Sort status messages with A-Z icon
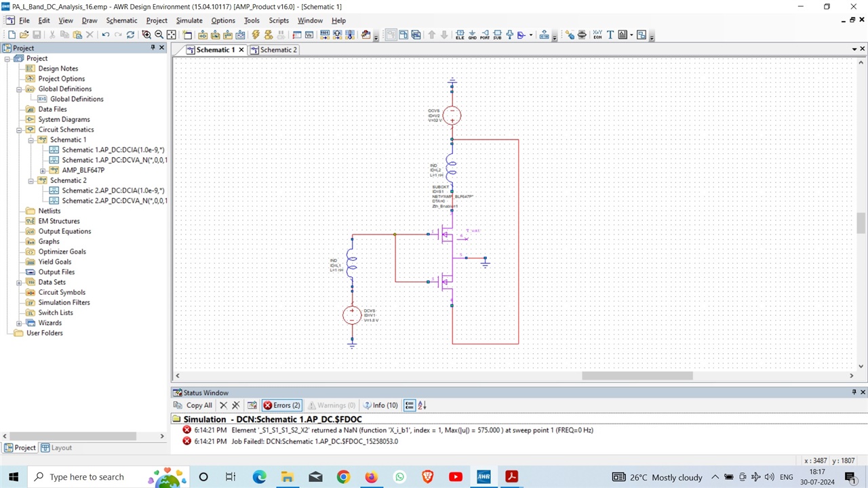This screenshot has width=868, height=488. [x=422, y=405]
